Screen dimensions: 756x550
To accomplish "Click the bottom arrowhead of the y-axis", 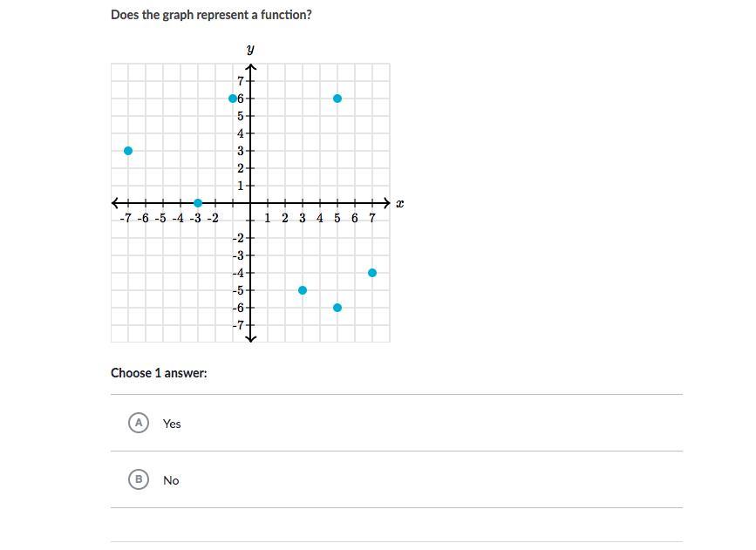I will coord(250,337).
